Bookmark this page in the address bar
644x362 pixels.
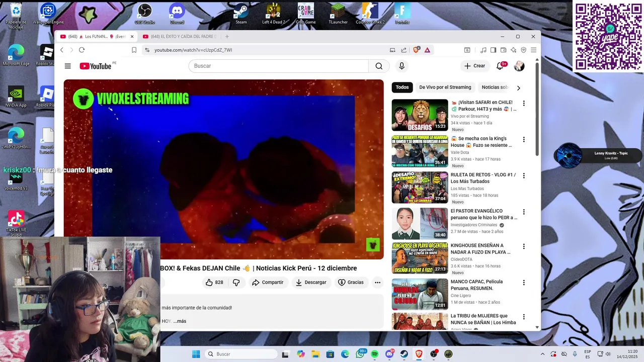(134, 50)
